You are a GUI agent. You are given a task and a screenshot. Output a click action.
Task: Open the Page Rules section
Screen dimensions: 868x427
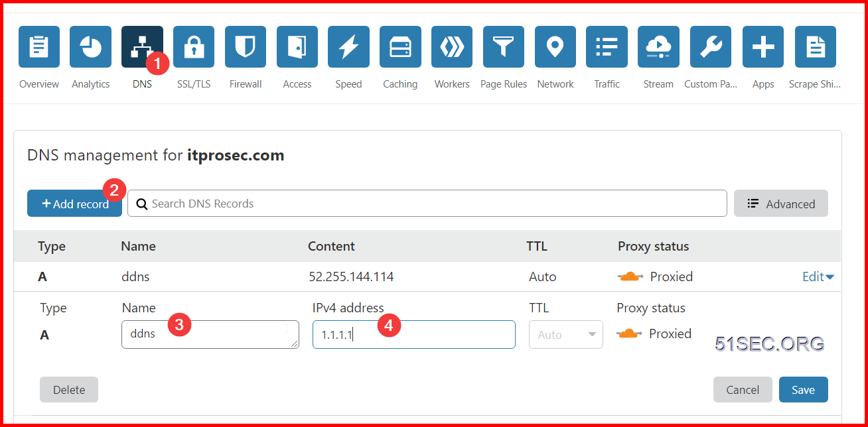504,46
